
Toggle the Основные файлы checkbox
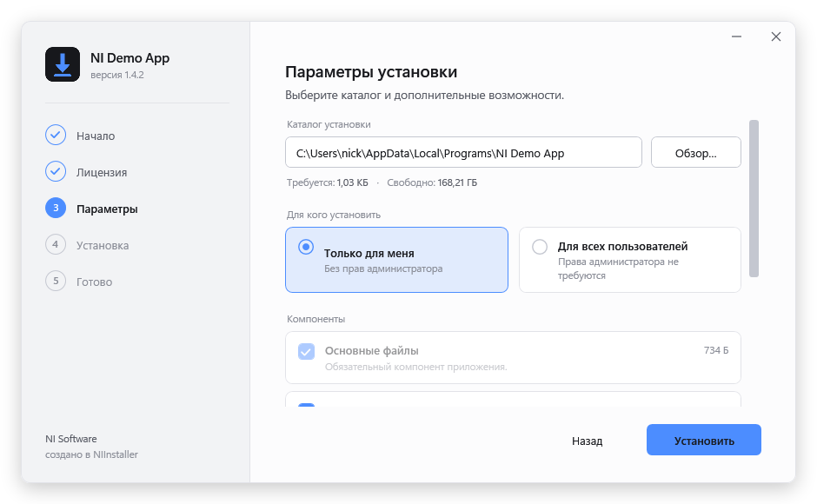pos(306,351)
